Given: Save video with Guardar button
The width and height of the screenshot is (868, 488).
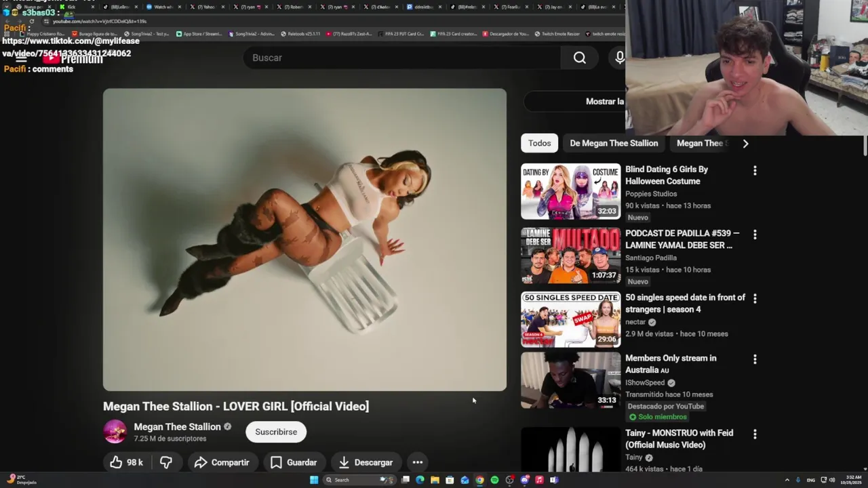Looking at the screenshot, I should coord(294,462).
